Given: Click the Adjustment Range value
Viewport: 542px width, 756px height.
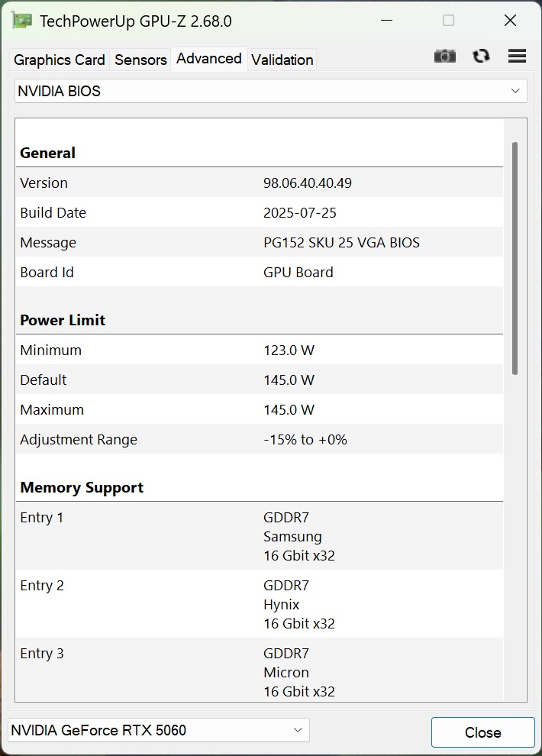Looking at the screenshot, I should pos(305,440).
